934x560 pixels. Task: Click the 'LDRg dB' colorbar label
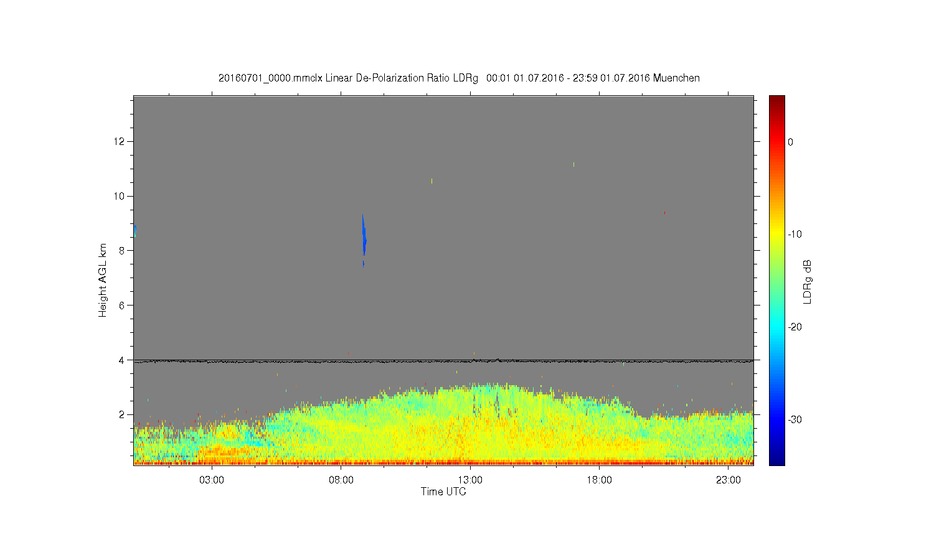tap(808, 281)
